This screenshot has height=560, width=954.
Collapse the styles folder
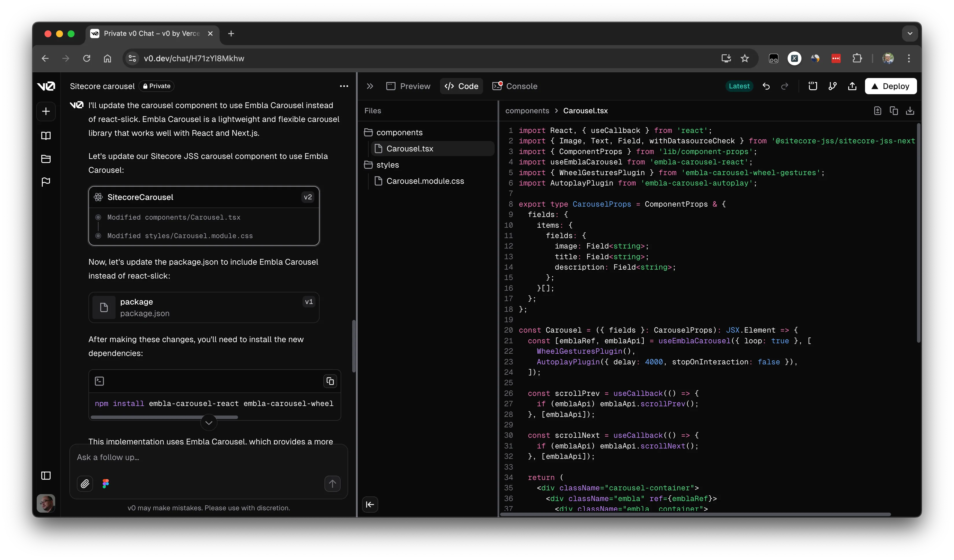[x=381, y=165]
